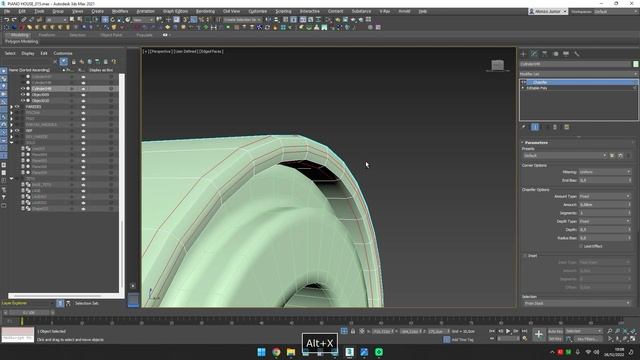
Task: Open the Display tab of command panel
Action: click(566, 54)
